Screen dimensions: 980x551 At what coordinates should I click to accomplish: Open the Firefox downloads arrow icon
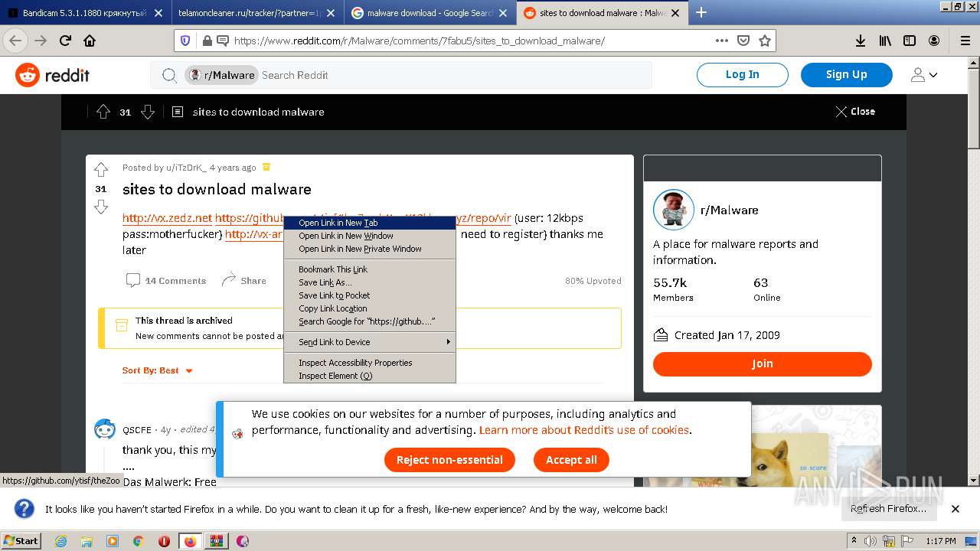pyautogui.click(x=861, y=41)
